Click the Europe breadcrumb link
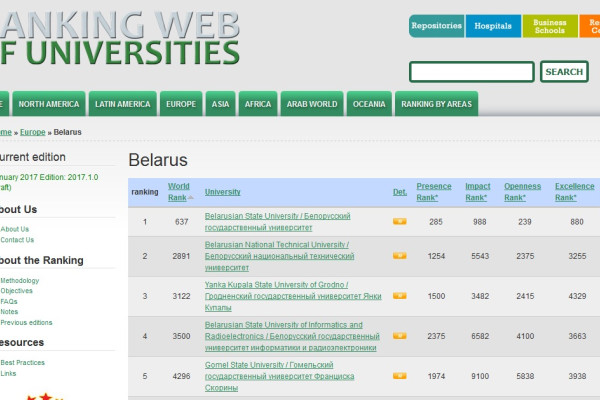This screenshot has width=600, height=400. pos(33,132)
